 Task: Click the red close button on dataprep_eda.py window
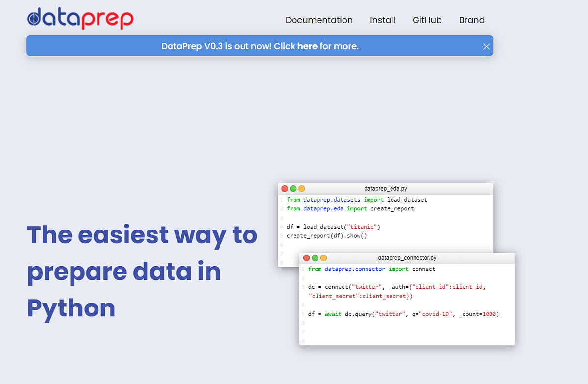[x=284, y=188]
